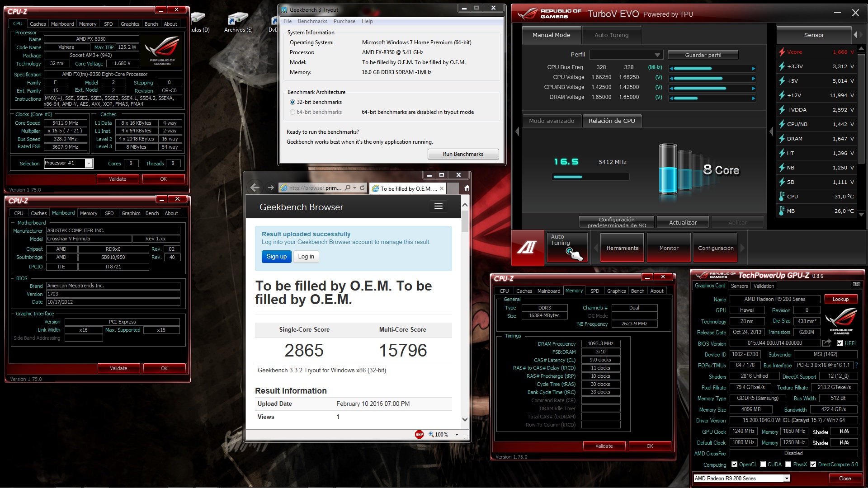
Task: Open the Geekbench Browser hamburger menu
Action: tap(438, 206)
